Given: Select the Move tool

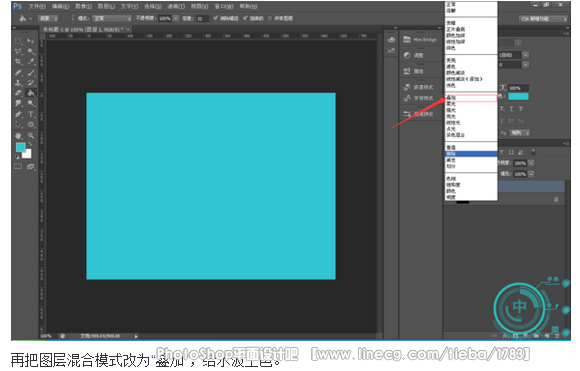Looking at the screenshot, I should [x=31, y=41].
